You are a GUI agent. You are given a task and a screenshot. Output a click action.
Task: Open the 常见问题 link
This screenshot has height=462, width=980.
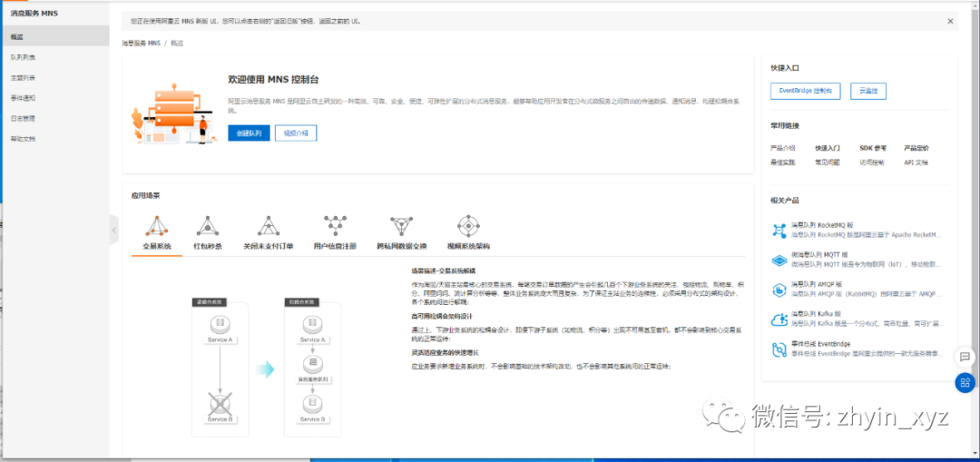(x=827, y=162)
